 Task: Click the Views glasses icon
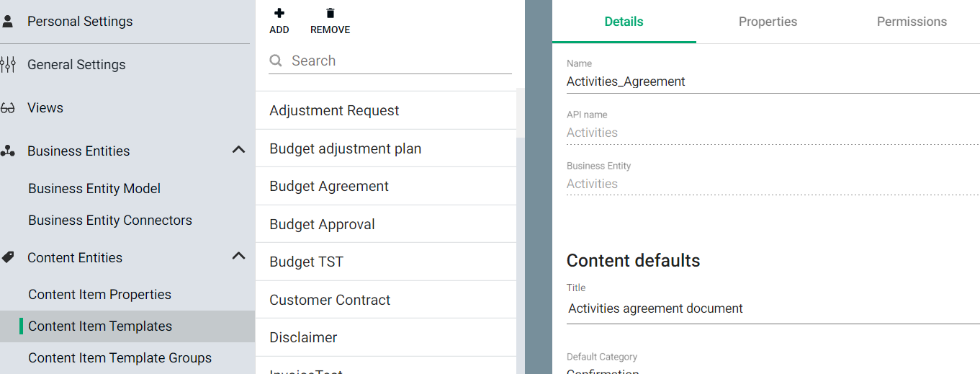pos(8,108)
